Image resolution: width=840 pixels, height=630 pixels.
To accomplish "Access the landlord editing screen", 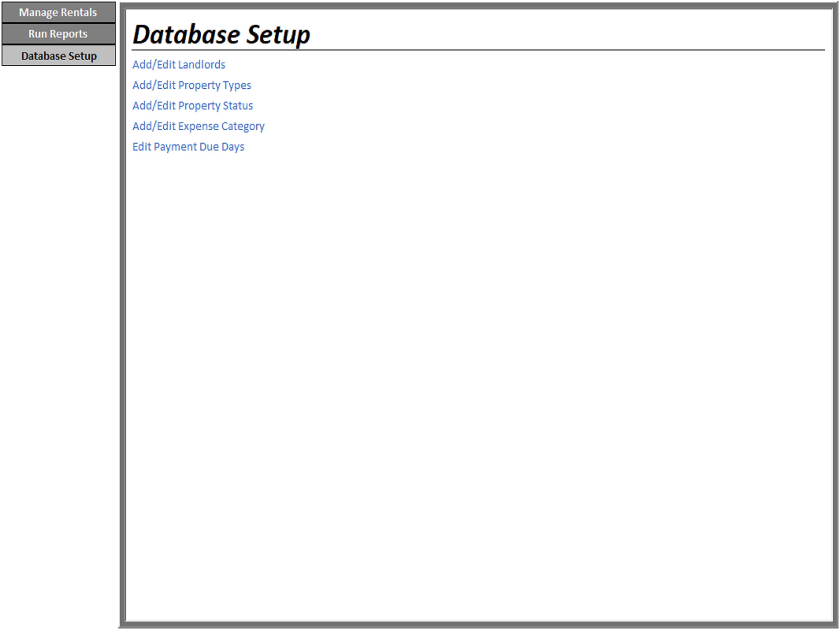I will pyautogui.click(x=179, y=65).
